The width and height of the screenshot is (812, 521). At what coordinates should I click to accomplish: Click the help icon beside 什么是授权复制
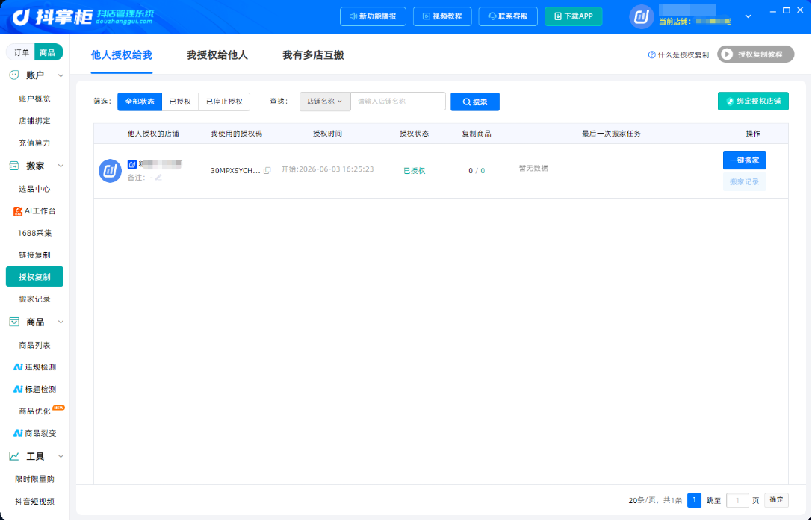651,54
